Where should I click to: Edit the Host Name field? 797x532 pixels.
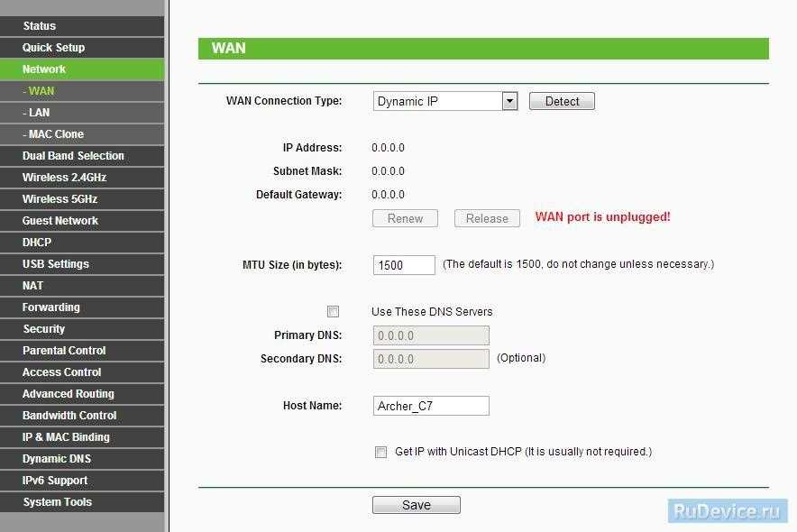point(431,406)
